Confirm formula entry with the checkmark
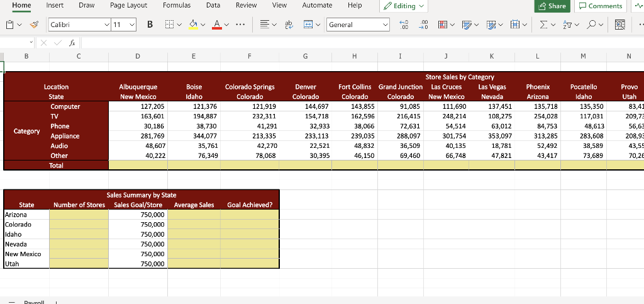 [58, 43]
